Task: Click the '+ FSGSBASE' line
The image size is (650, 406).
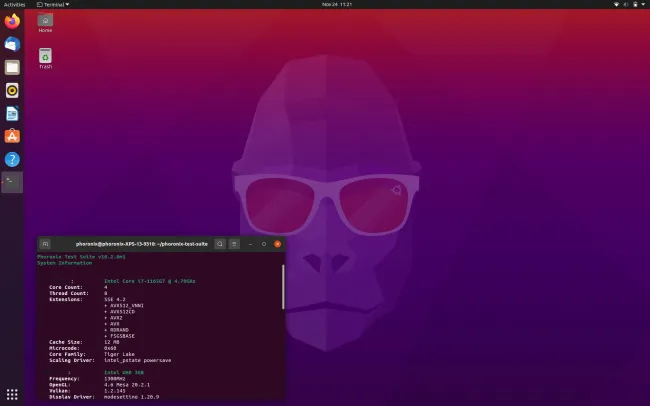Action: [x=119, y=336]
